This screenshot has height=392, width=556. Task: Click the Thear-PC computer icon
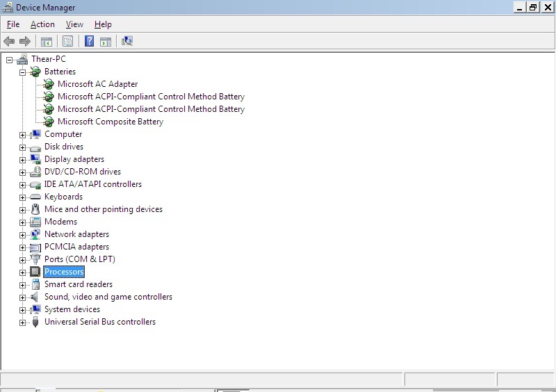22,59
